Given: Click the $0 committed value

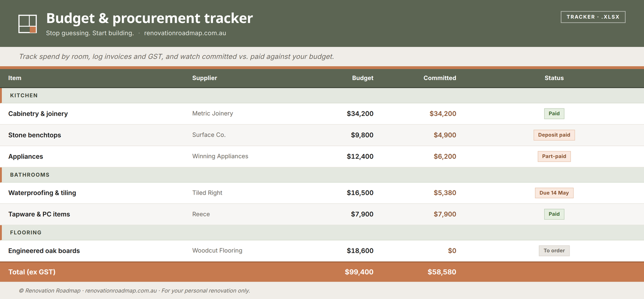Looking at the screenshot, I should [x=452, y=251].
